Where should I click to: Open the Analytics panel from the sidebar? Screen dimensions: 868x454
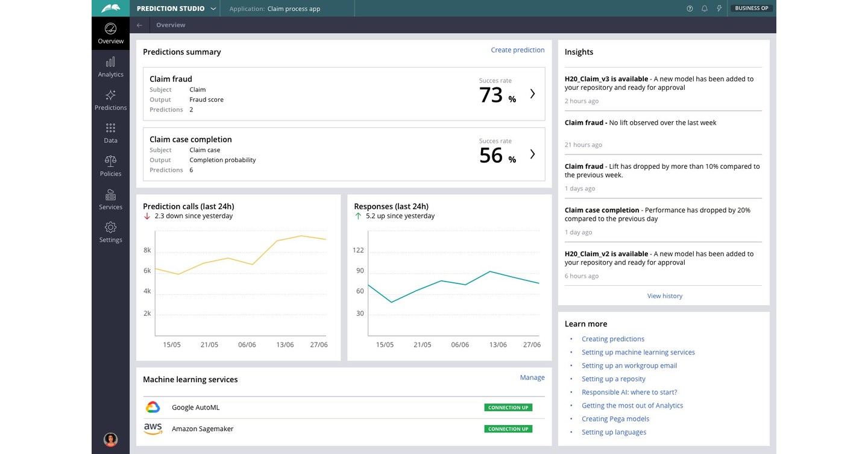pyautogui.click(x=110, y=65)
